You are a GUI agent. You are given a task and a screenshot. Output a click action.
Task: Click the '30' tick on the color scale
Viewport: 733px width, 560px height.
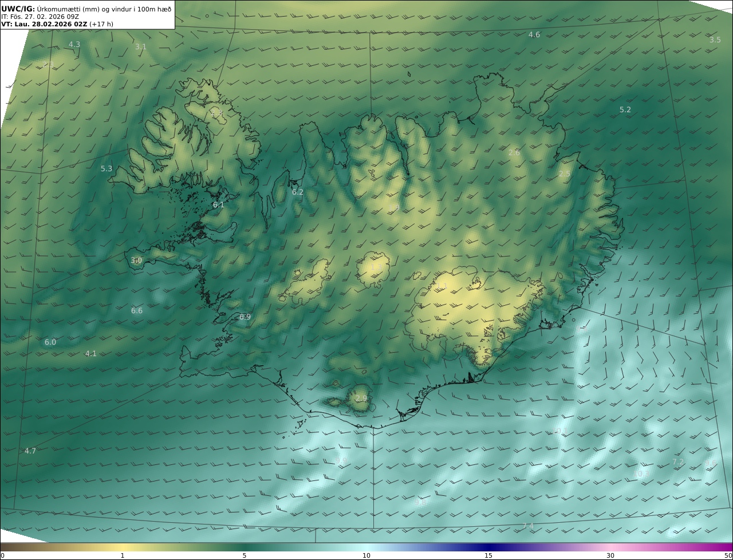(610, 555)
